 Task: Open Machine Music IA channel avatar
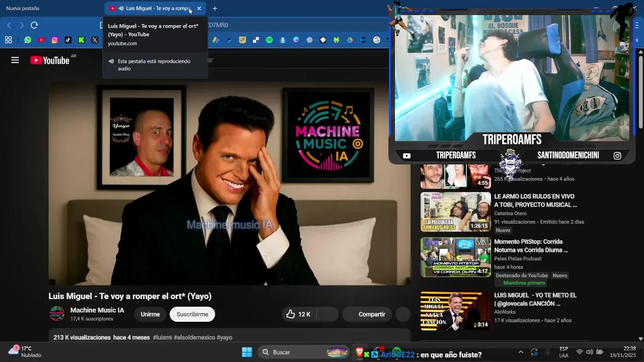(x=57, y=314)
